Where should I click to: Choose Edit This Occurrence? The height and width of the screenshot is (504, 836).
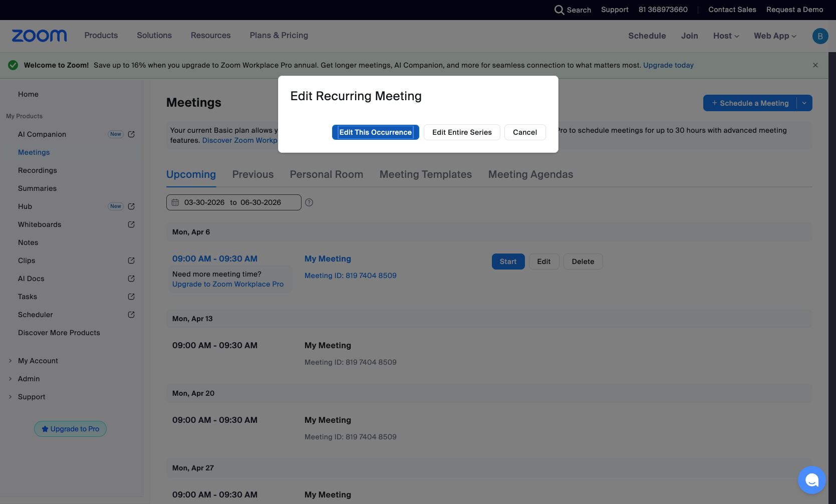click(x=376, y=132)
